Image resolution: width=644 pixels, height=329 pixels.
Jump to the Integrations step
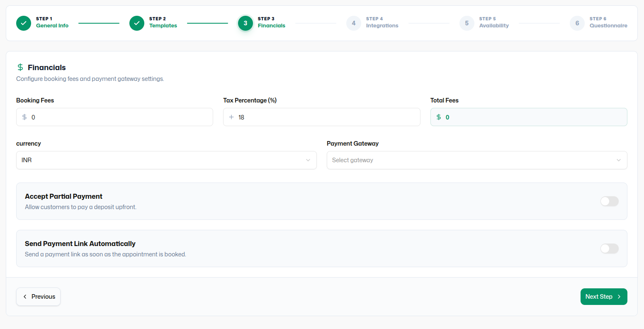[382, 25]
